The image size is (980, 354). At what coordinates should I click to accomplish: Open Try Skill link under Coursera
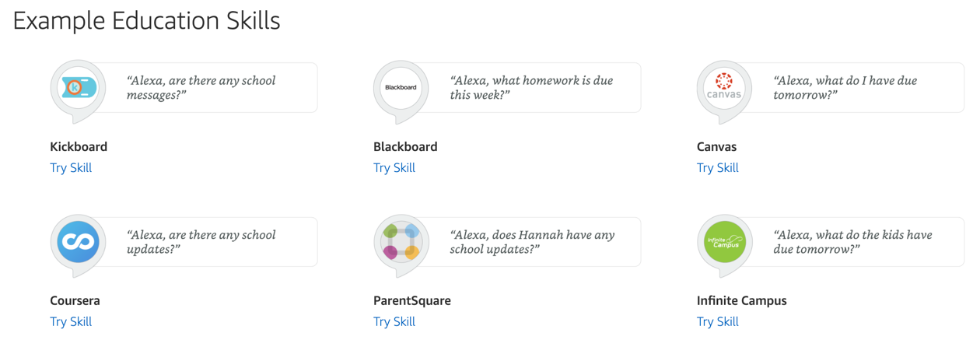71,322
